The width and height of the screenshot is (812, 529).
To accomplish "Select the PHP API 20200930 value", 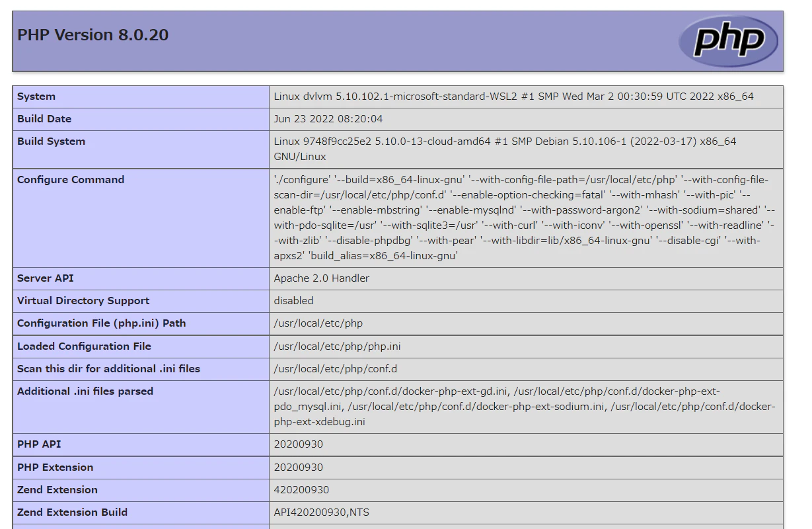I will point(299,444).
